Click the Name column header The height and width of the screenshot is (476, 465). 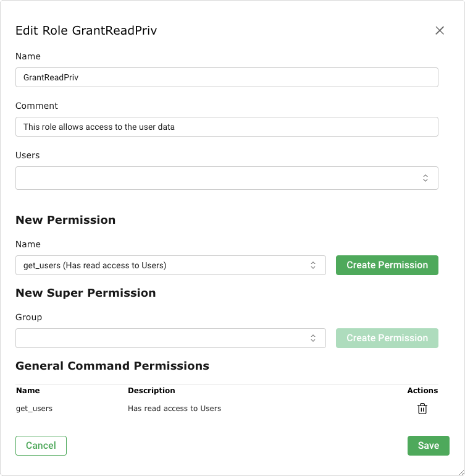pyautogui.click(x=28, y=391)
